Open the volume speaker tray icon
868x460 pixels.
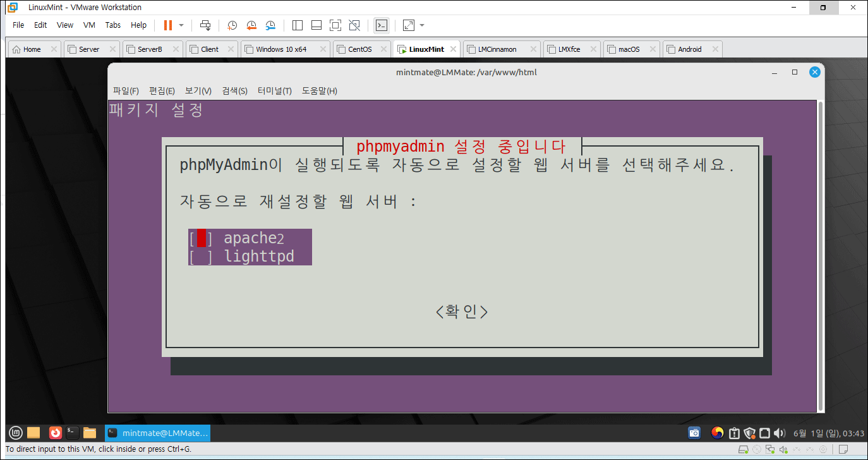780,433
